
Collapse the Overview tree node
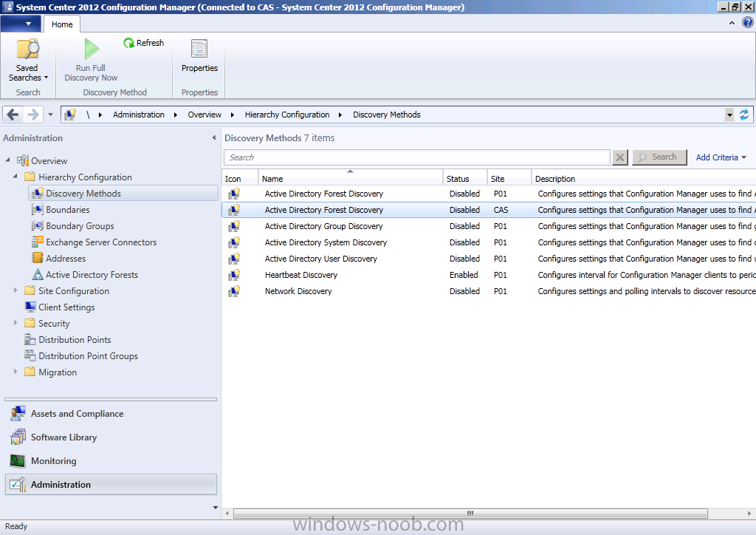[x=7, y=160]
